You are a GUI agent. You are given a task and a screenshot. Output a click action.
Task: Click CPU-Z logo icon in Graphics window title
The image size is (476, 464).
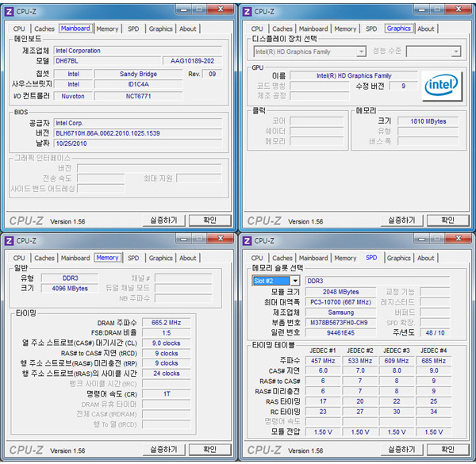pos(247,12)
